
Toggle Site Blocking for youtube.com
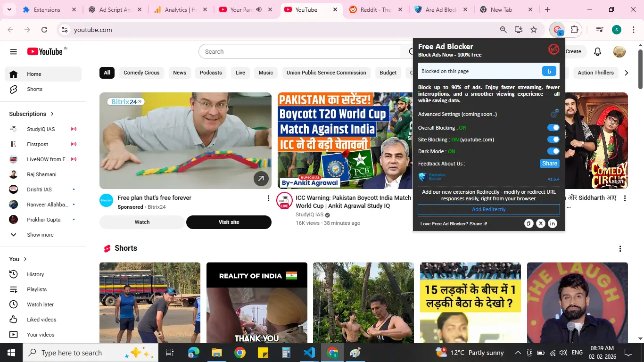tap(553, 140)
